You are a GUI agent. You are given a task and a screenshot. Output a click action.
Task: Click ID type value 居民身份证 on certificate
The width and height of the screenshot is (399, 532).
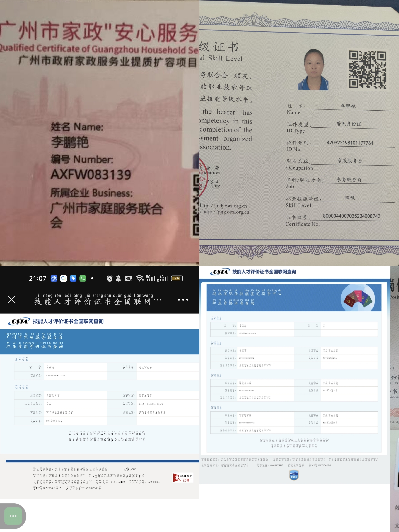pyautogui.click(x=349, y=124)
